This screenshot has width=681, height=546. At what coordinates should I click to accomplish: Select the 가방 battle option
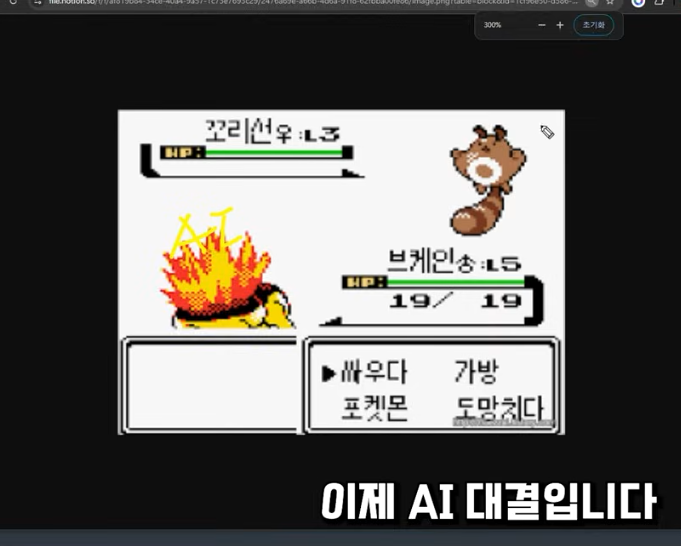(x=476, y=372)
